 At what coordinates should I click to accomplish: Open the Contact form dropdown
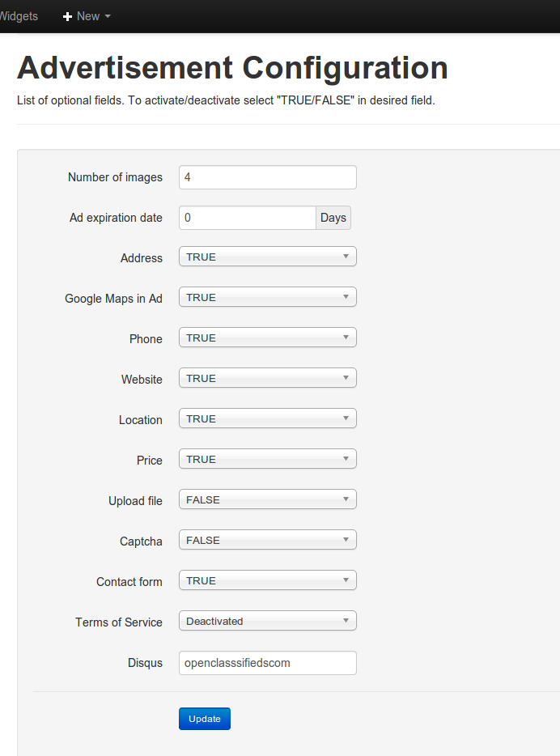point(267,581)
